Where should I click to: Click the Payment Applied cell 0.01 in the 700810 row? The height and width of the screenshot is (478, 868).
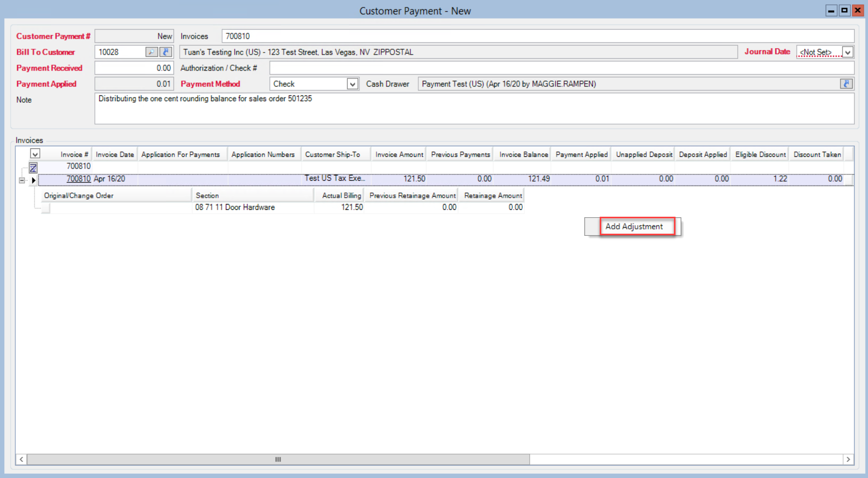coord(581,179)
